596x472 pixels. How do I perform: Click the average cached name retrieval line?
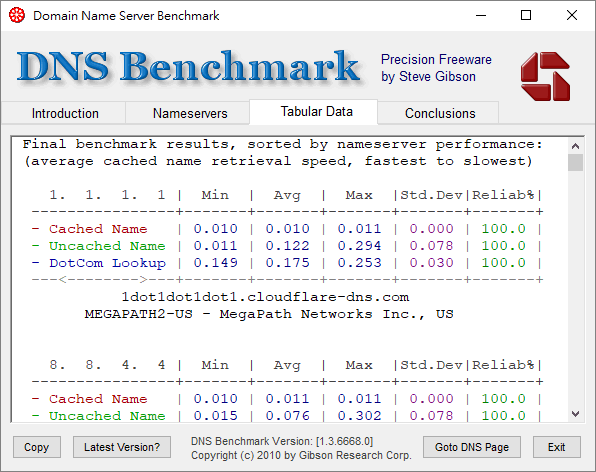tap(278, 162)
